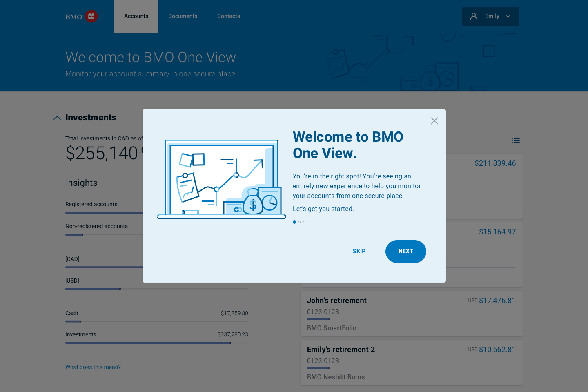Select the third pagination dot

(x=304, y=222)
